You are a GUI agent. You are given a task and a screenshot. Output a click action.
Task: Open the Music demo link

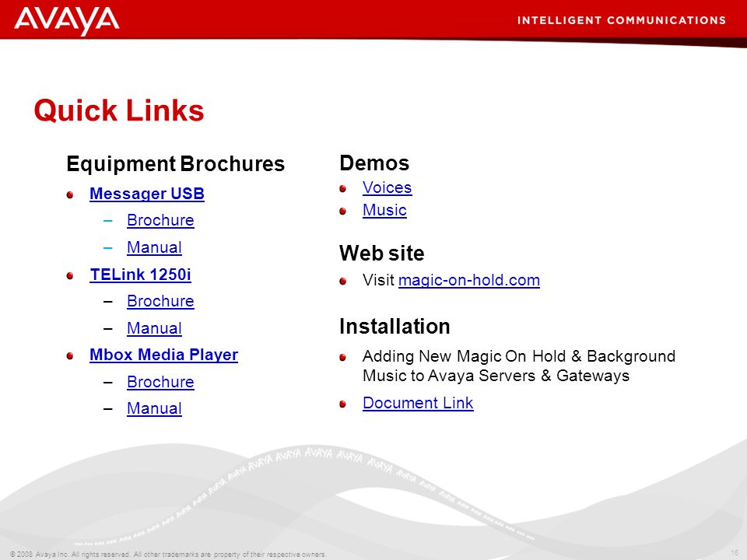[x=385, y=210]
